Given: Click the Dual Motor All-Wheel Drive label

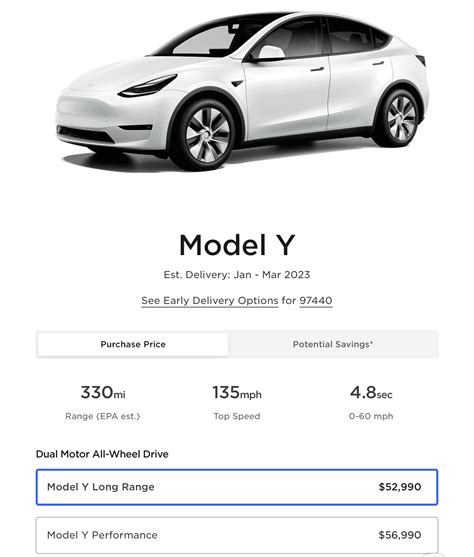Looking at the screenshot, I should 102,454.
